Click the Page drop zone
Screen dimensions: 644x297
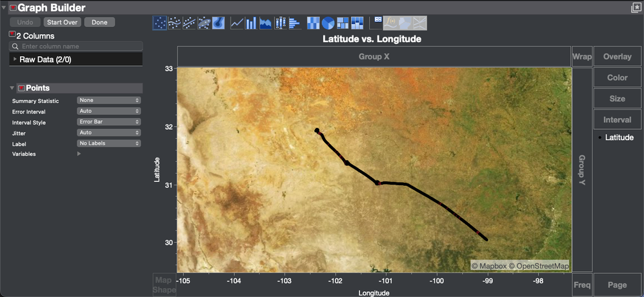pyautogui.click(x=618, y=285)
